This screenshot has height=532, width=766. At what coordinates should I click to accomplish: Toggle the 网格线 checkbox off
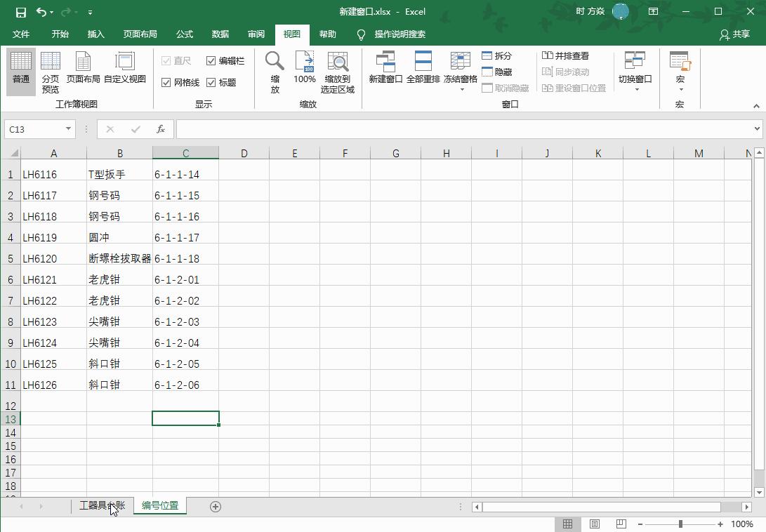(166, 82)
